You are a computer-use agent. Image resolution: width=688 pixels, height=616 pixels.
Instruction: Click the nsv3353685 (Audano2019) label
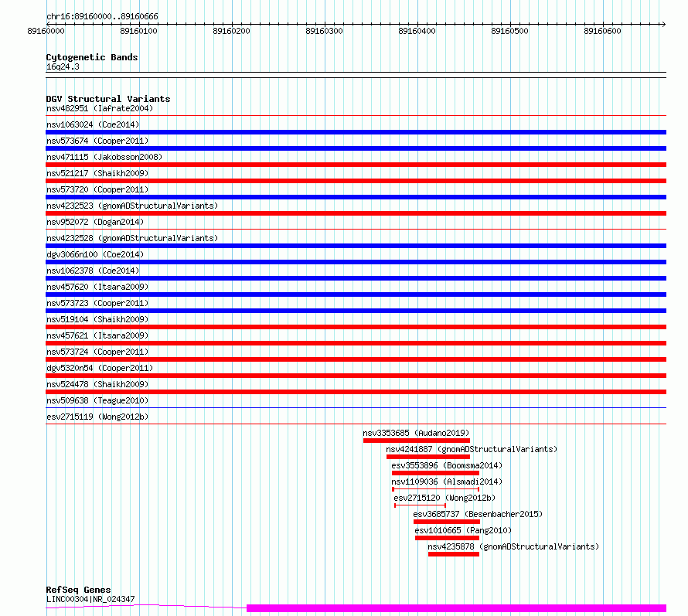click(416, 433)
